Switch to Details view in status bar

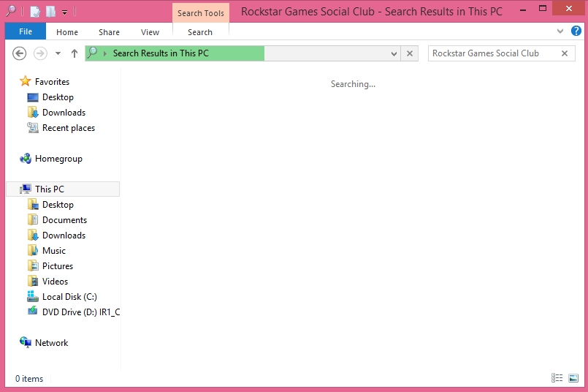tap(557, 377)
